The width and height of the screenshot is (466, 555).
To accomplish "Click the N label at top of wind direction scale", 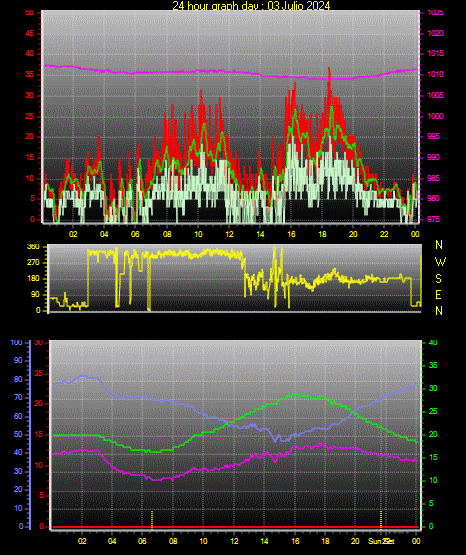I will tap(439, 245).
